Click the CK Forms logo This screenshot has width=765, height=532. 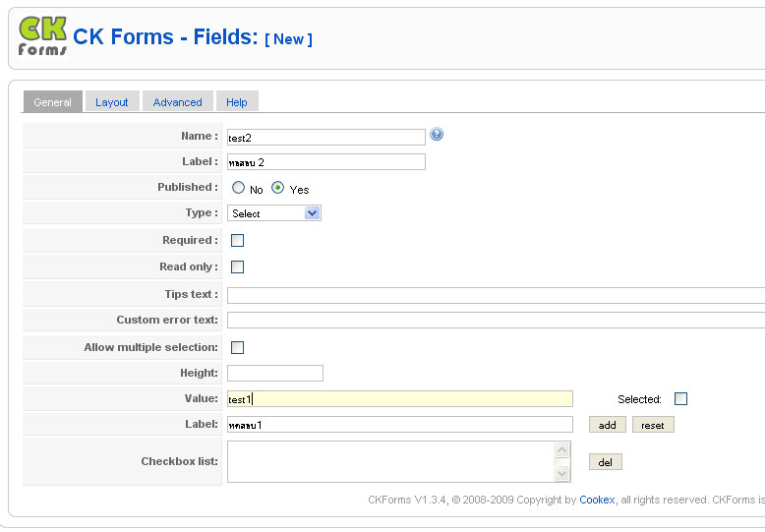[x=43, y=36]
